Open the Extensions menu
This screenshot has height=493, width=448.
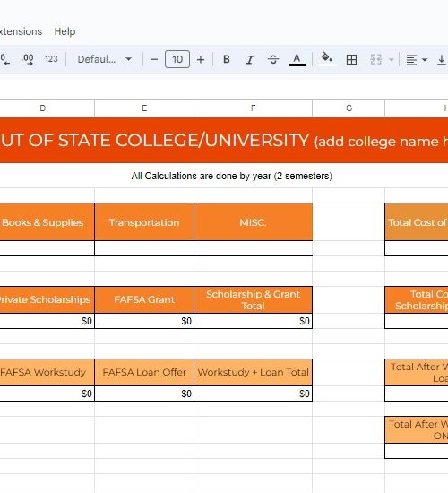coord(21,31)
